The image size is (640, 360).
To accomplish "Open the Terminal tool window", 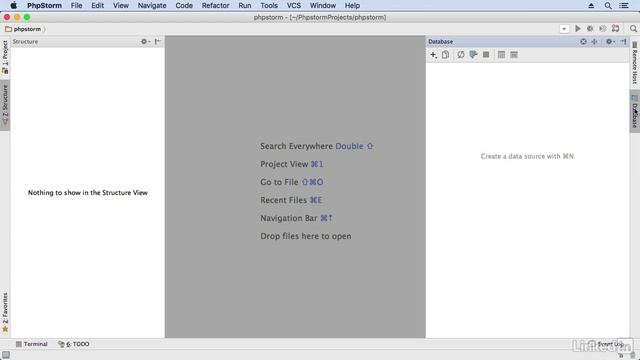I will click(x=31, y=344).
